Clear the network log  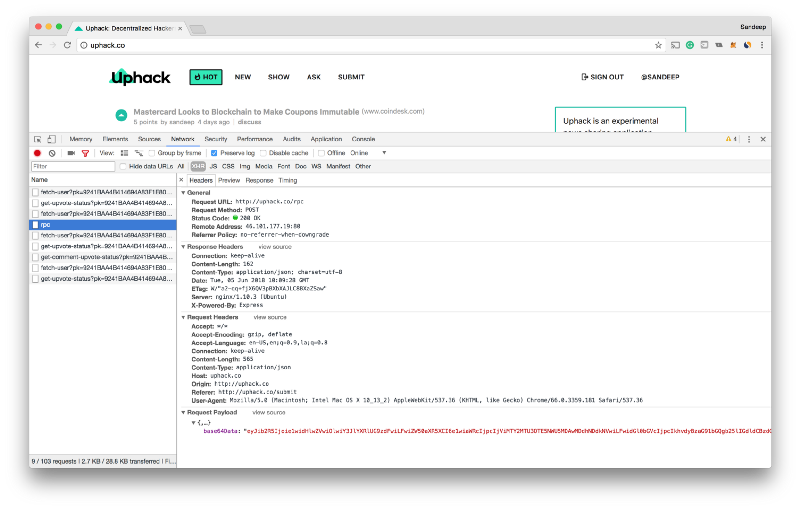52,153
